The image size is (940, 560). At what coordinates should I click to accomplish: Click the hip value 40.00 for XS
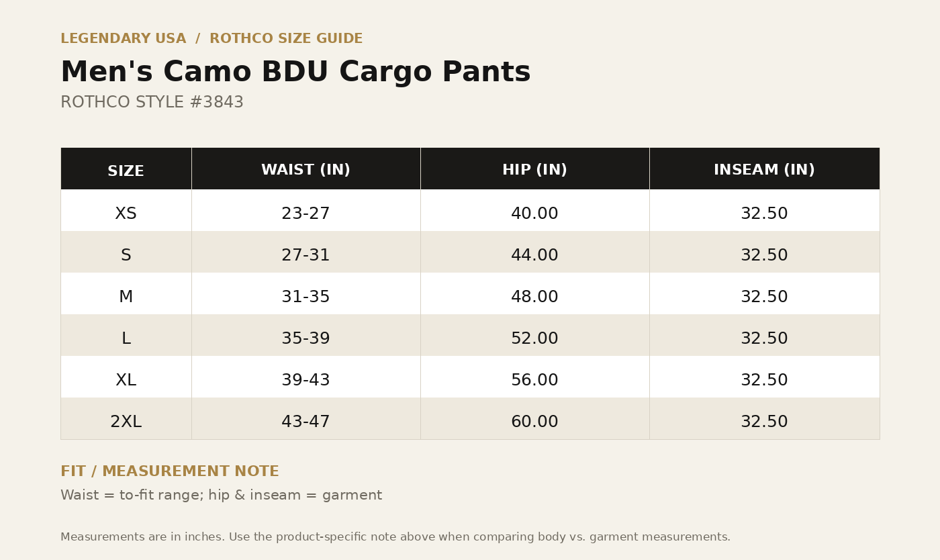(x=534, y=214)
